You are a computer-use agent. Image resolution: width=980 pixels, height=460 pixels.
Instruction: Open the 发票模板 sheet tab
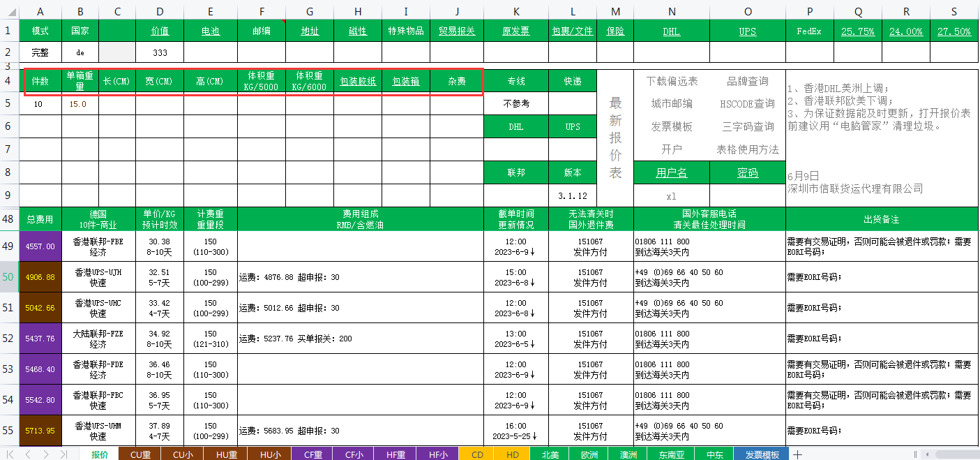[762, 454]
